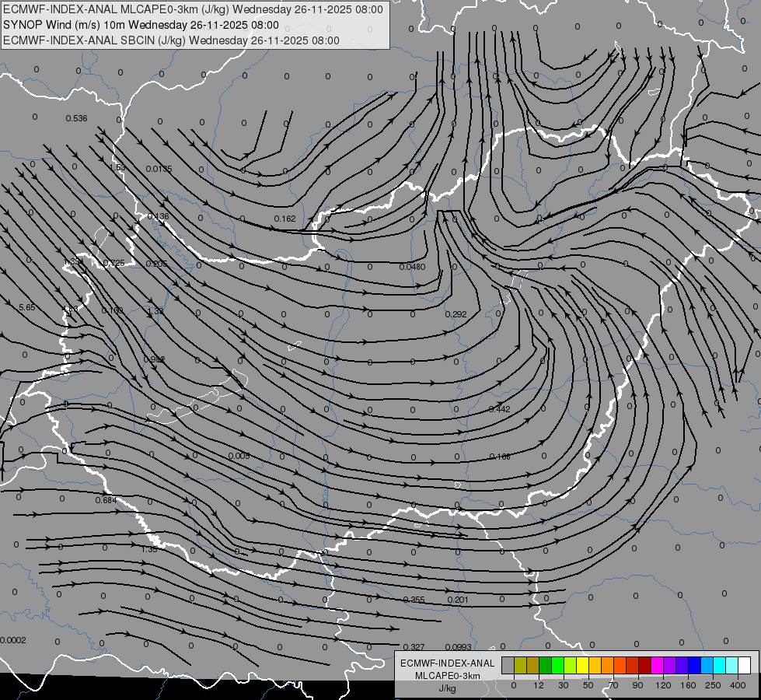Click the map value 0.201
The width and height of the screenshot is (761, 700).
coord(458,600)
